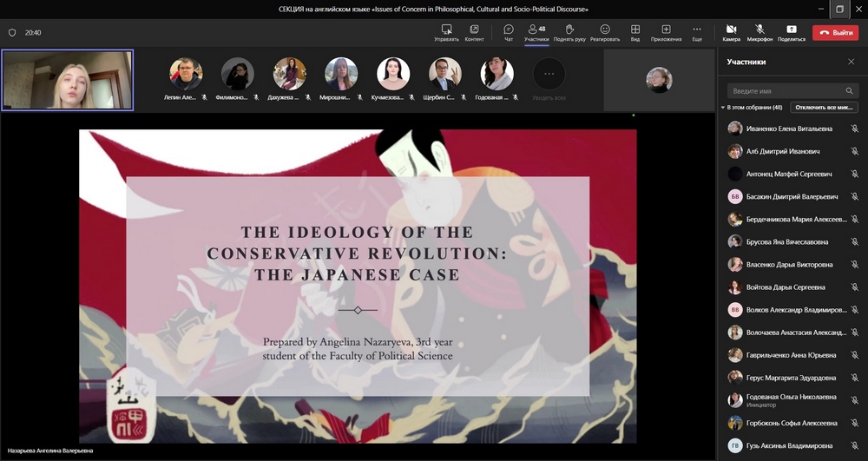Click muted mic icon for Басакин Дмитрий
This screenshot has width=868, height=461.
coord(855,196)
